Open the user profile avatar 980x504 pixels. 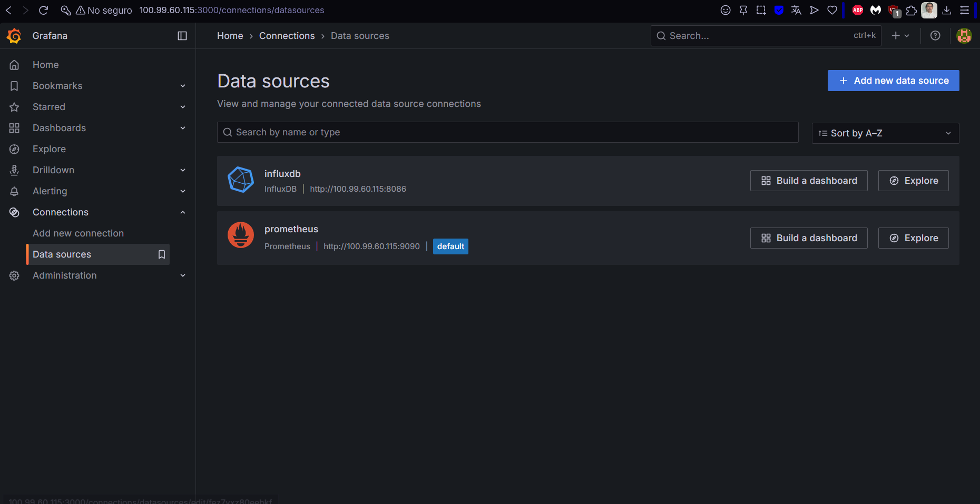[964, 36]
